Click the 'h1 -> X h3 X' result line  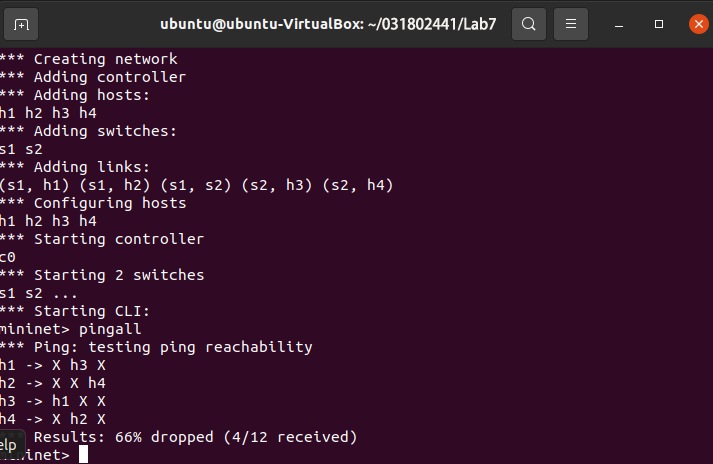53,365
